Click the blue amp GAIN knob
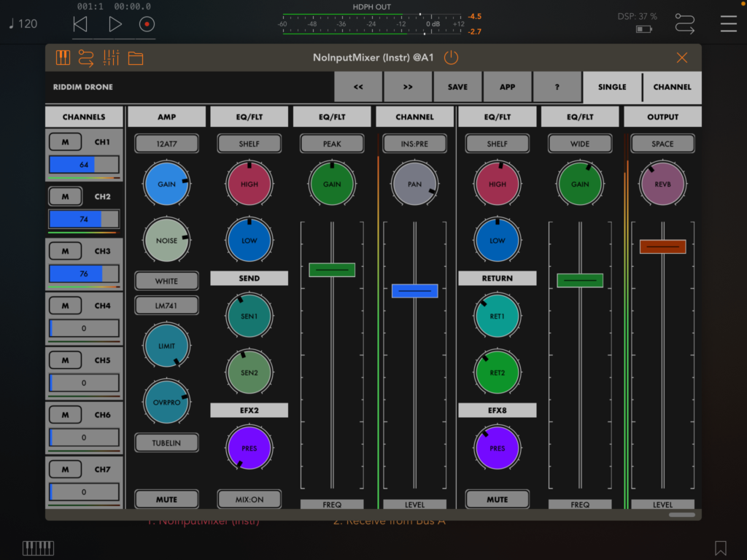This screenshot has height=560, width=747. pyautogui.click(x=166, y=184)
